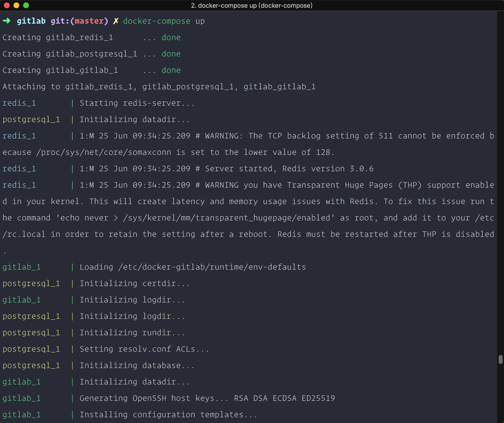Click the 'Redis version 3.0.6' text
This screenshot has height=423, width=504.
point(328,169)
